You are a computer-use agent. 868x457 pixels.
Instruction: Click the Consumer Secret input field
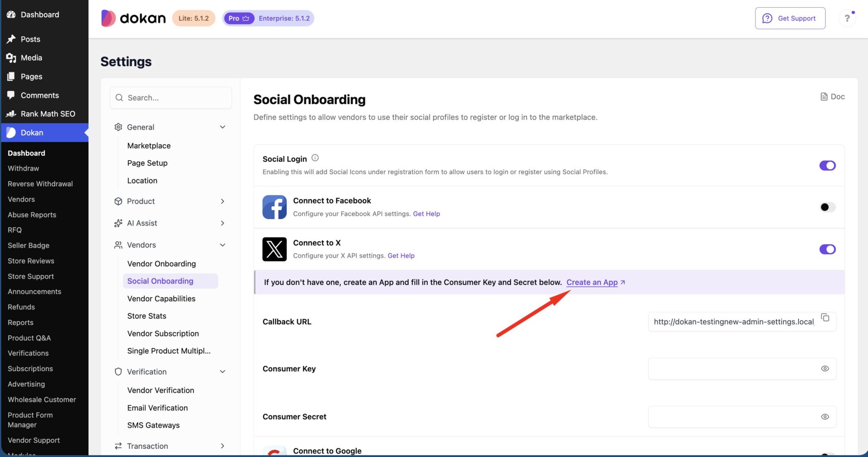(x=742, y=417)
